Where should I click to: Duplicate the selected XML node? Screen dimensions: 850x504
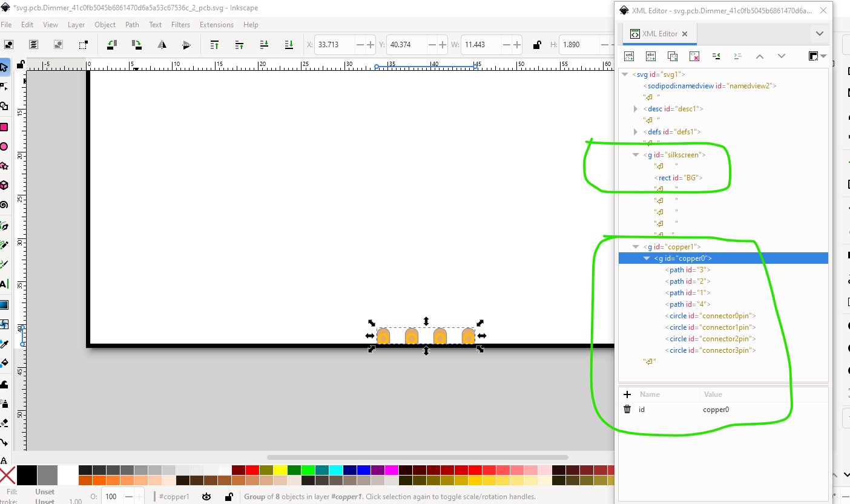click(673, 56)
